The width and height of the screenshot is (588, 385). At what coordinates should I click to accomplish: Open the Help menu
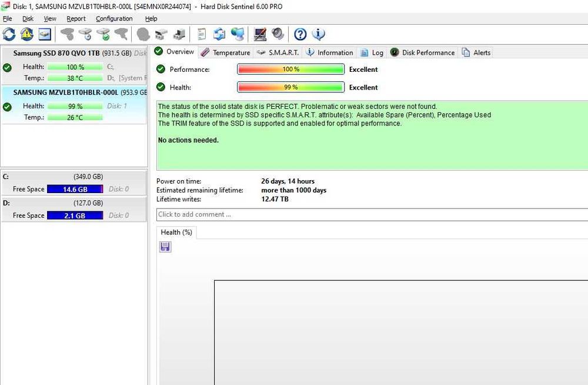(151, 18)
